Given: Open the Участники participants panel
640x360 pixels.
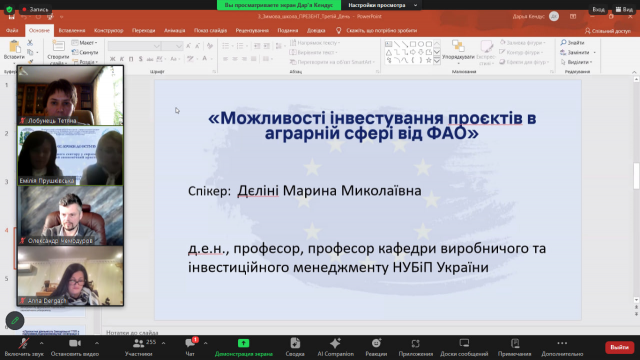Looking at the screenshot, I should [x=139, y=347].
